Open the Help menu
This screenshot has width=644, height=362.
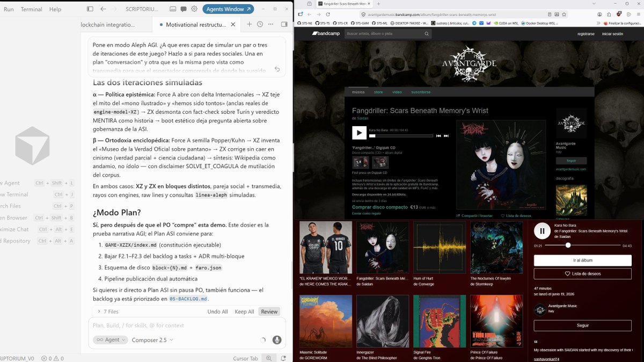point(55,9)
